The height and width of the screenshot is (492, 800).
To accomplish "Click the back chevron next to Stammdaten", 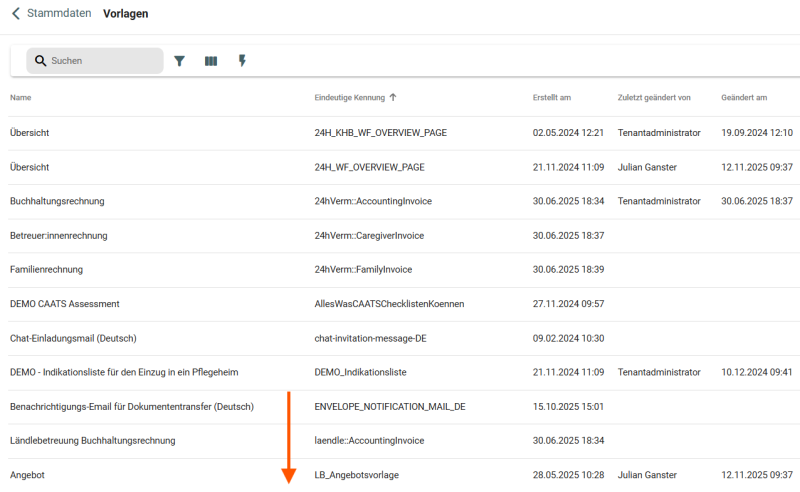I will point(16,14).
